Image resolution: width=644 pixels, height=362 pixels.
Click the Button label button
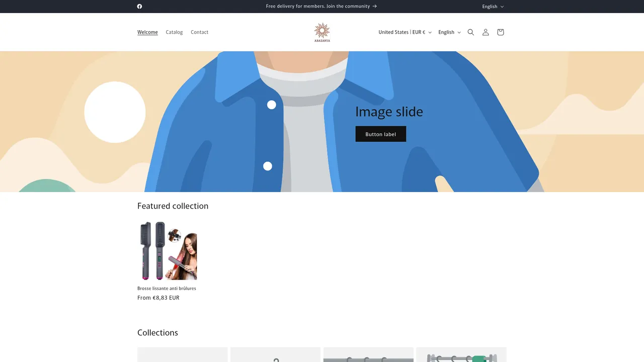[381, 134]
